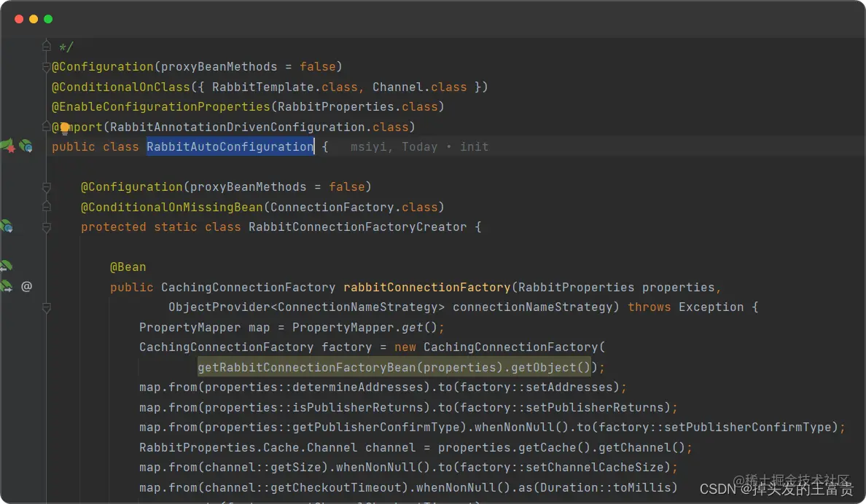
Task: Click PropertyMapper.get() call
Action: tap(364, 327)
